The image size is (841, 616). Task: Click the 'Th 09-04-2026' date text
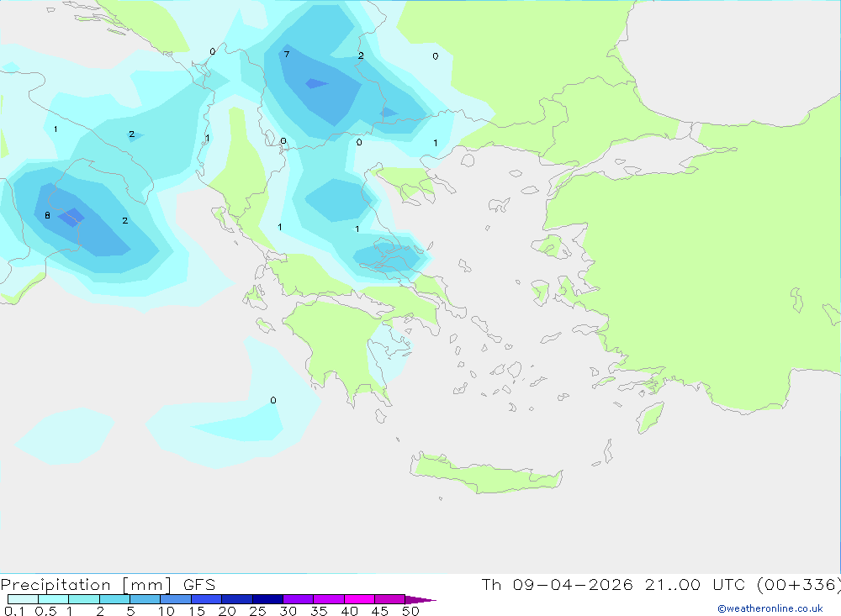558,584
